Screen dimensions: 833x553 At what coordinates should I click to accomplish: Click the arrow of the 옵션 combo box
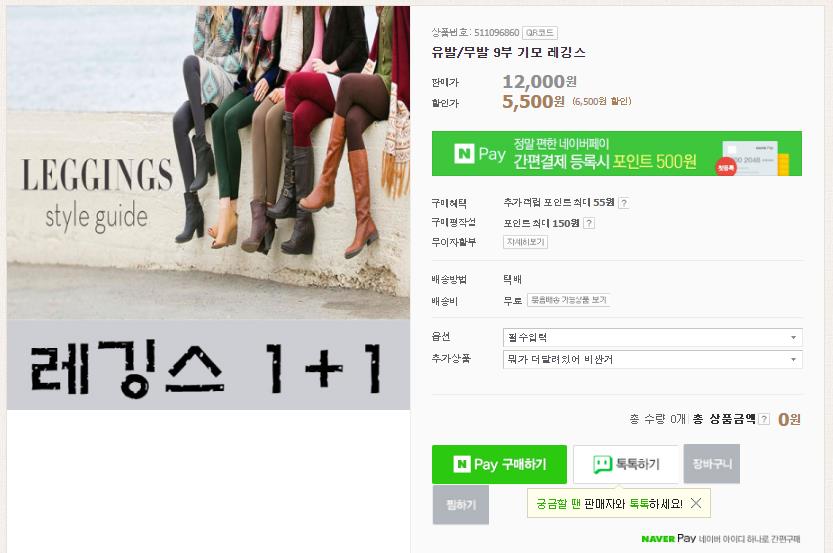click(793, 337)
